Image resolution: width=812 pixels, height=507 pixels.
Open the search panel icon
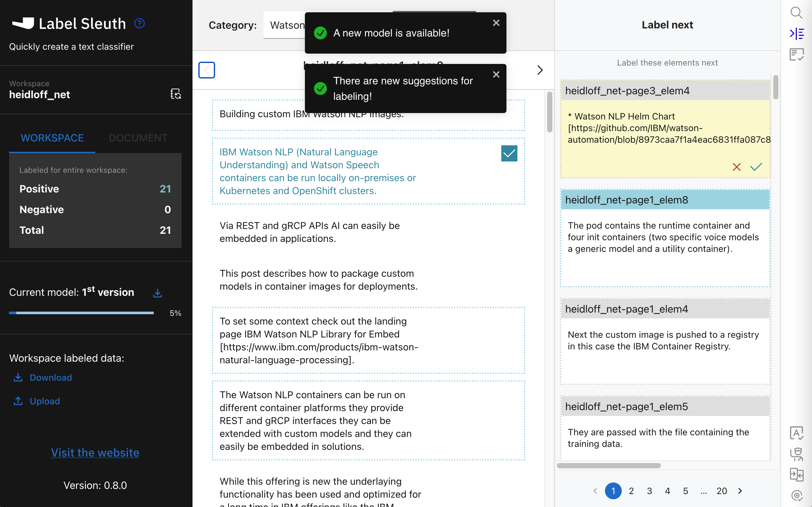[796, 13]
